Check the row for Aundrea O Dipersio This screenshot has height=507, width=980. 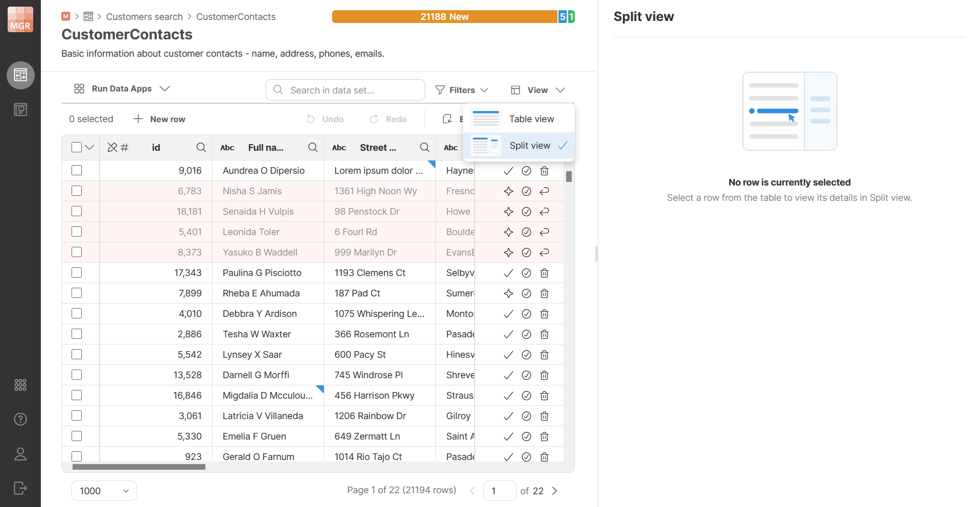coord(77,170)
